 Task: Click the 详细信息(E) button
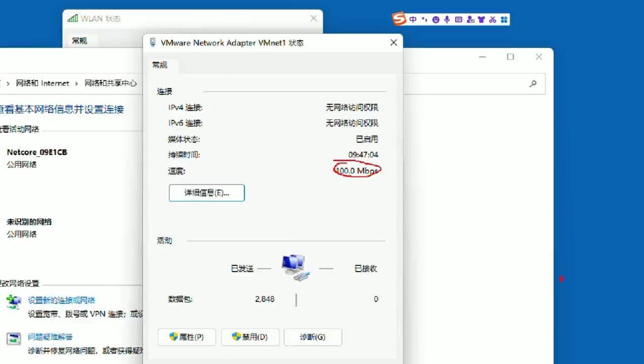pos(206,193)
